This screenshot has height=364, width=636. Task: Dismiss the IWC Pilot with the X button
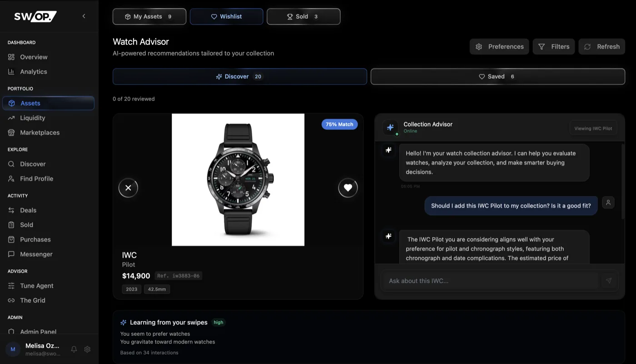tap(128, 188)
